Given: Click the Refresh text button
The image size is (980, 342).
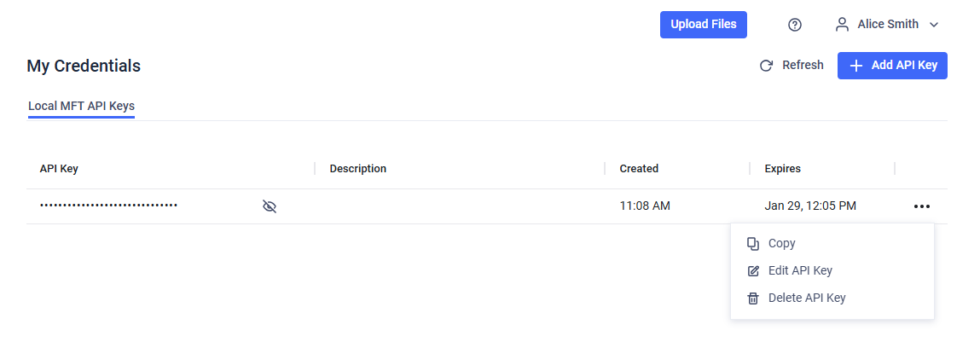Looking at the screenshot, I should point(803,66).
